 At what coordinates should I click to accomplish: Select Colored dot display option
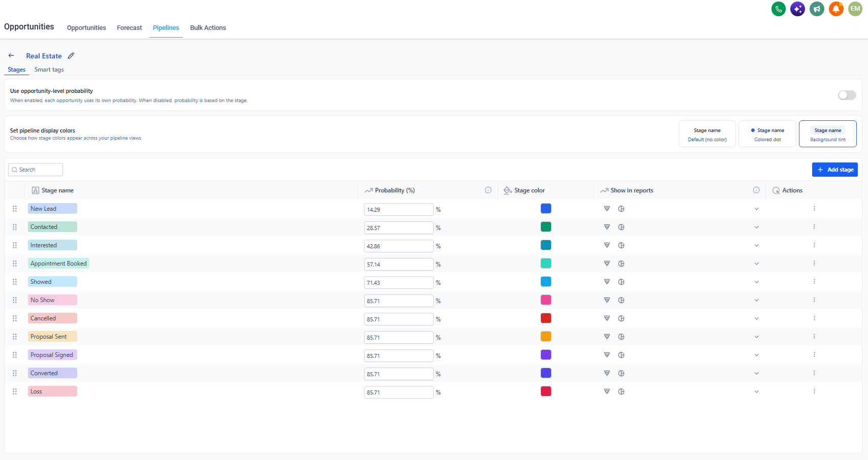[x=767, y=134]
